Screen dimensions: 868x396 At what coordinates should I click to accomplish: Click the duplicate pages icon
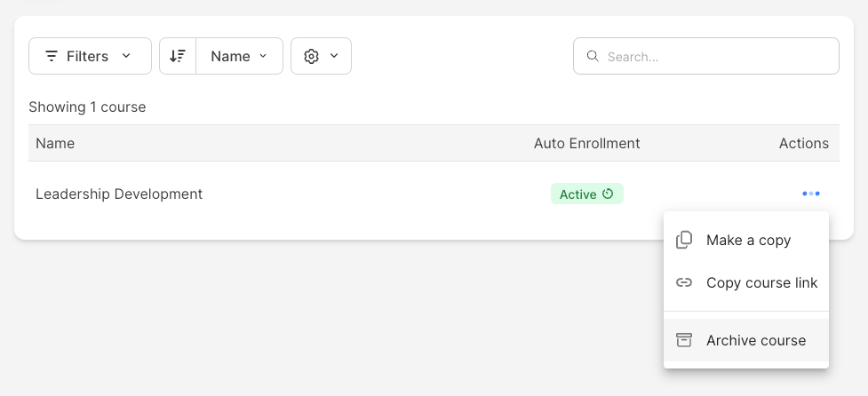(684, 240)
